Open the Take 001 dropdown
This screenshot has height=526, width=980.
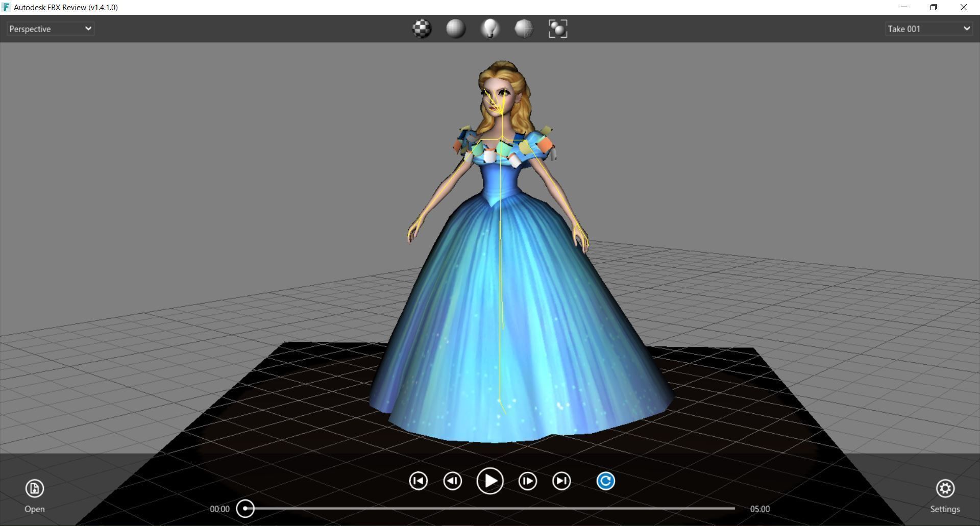coord(928,29)
